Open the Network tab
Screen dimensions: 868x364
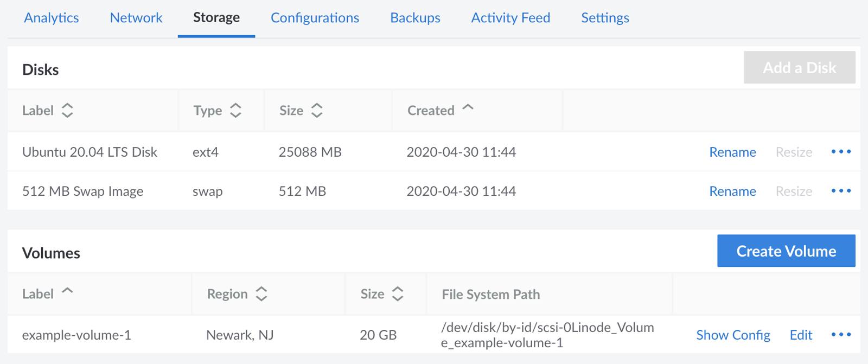point(136,18)
